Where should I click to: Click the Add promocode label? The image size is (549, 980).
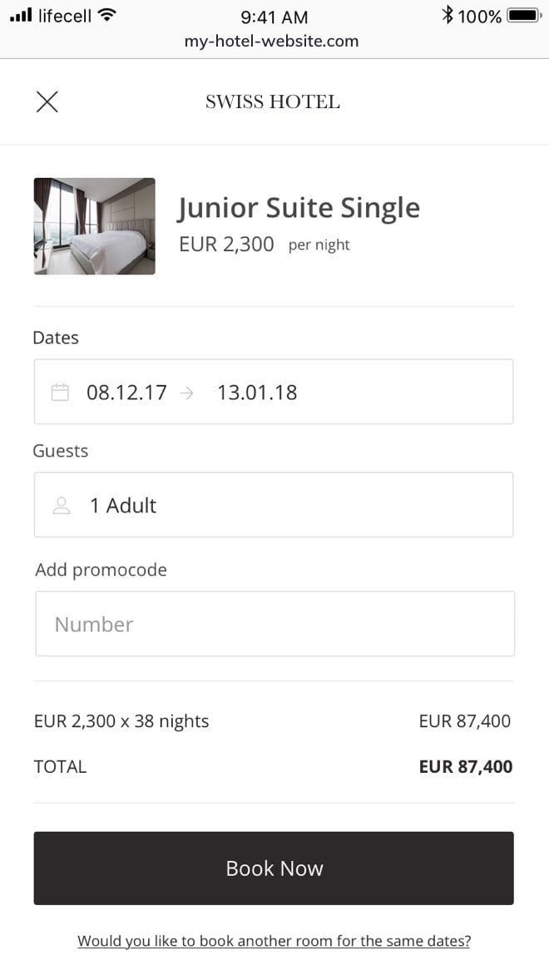(x=101, y=570)
